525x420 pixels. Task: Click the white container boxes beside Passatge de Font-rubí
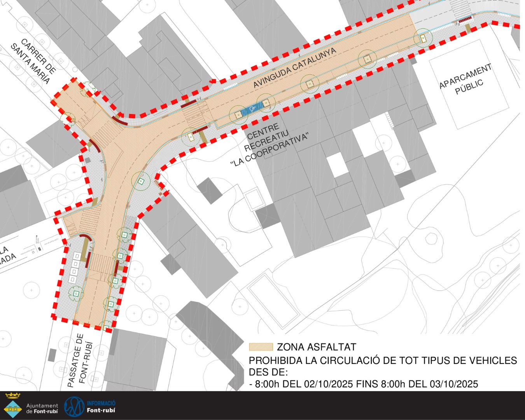coord(75,268)
